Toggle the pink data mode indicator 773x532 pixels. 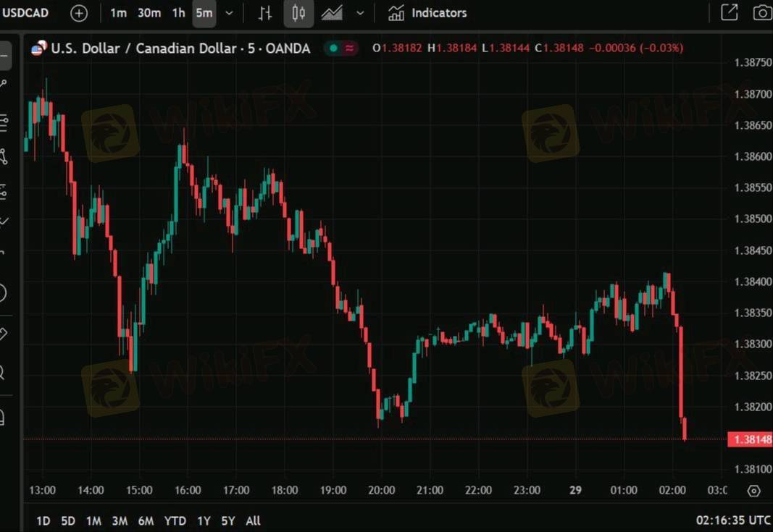(349, 48)
